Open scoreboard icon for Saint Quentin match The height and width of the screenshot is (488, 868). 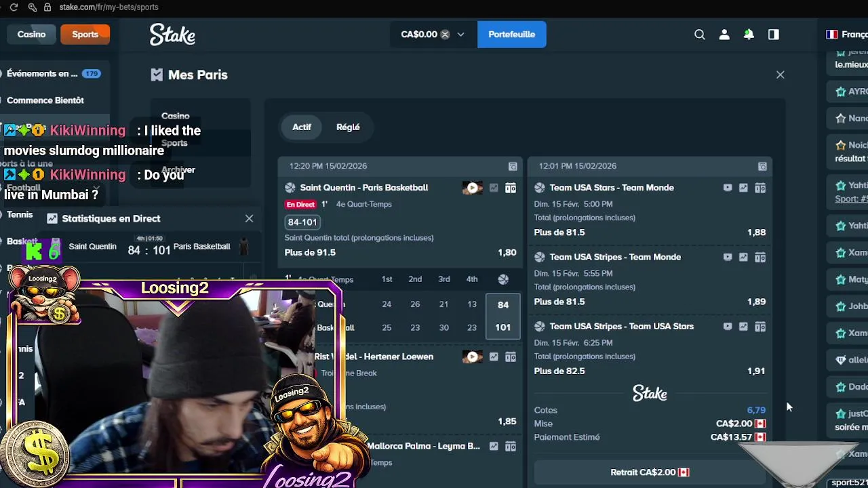pyautogui.click(x=511, y=188)
